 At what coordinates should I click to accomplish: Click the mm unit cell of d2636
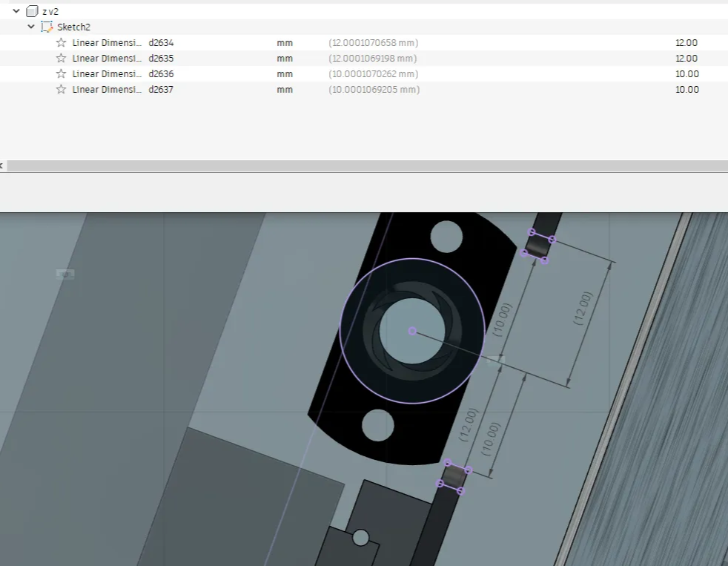(x=285, y=74)
